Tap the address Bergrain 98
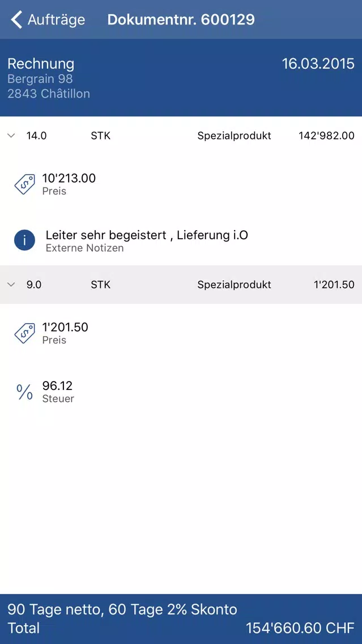 [x=40, y=78]
